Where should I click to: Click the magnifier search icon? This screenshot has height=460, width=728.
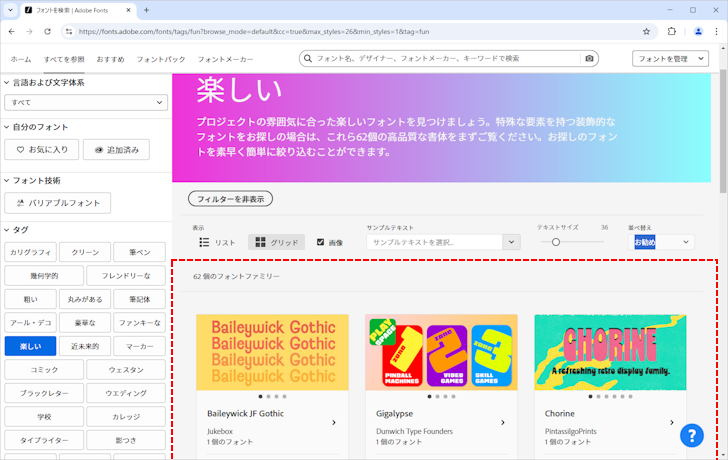[307, 58]
